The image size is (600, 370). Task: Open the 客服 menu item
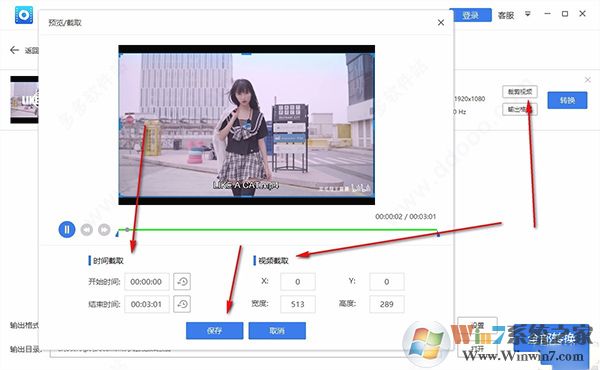point(505,15)
